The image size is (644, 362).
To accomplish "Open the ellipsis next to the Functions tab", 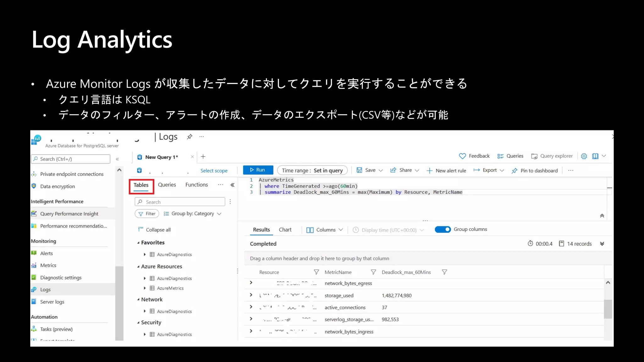I will point(220,185).
